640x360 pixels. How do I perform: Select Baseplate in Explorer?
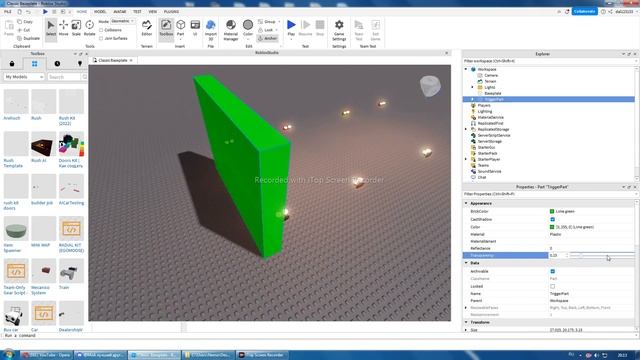[x=492, y=93]
